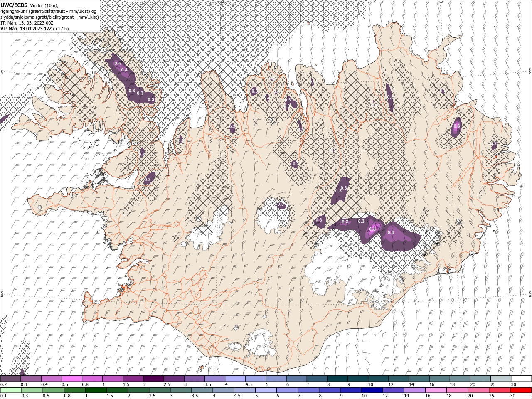Click the '30' label in lower legend row
Screen dimensions: 532x399
(514, 396)
